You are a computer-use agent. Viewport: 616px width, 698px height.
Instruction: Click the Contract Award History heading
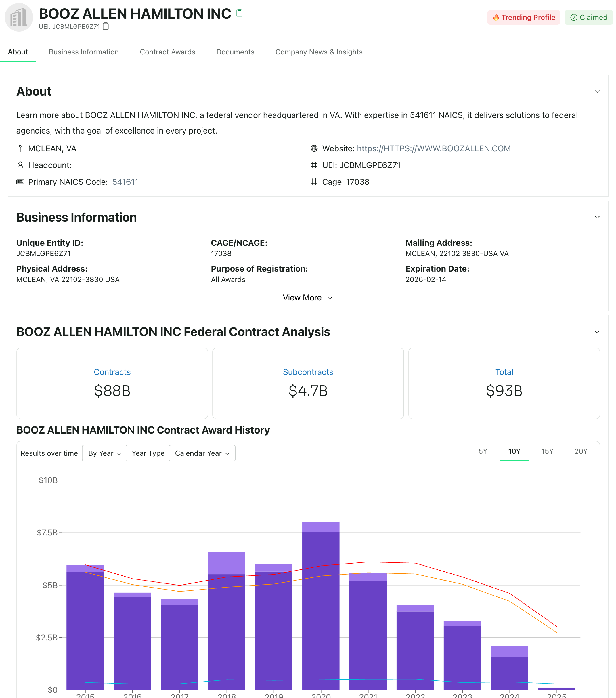pyautogui.click(x=143, y=430)
